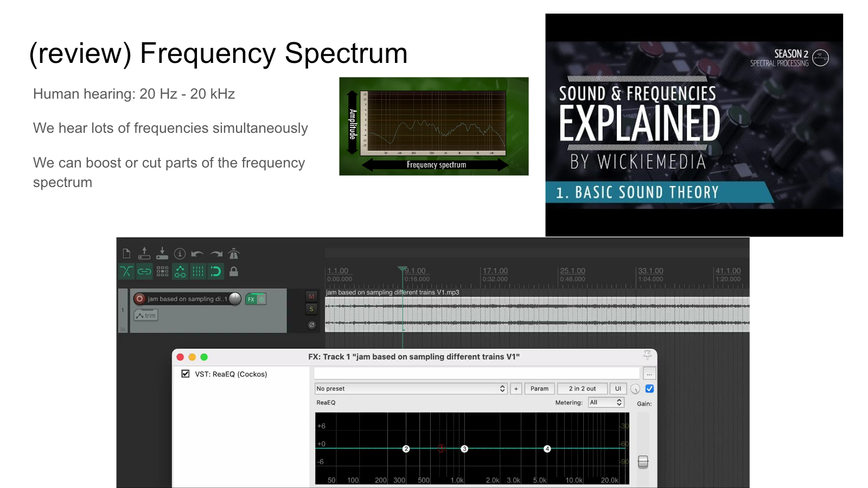
Task: Click the padlock locking icon
Action: (x=234, y=271)
